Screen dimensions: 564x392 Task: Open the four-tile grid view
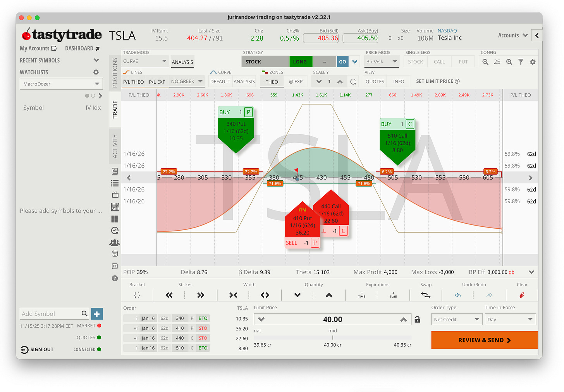pyautogui.click(x=115, y=219)
